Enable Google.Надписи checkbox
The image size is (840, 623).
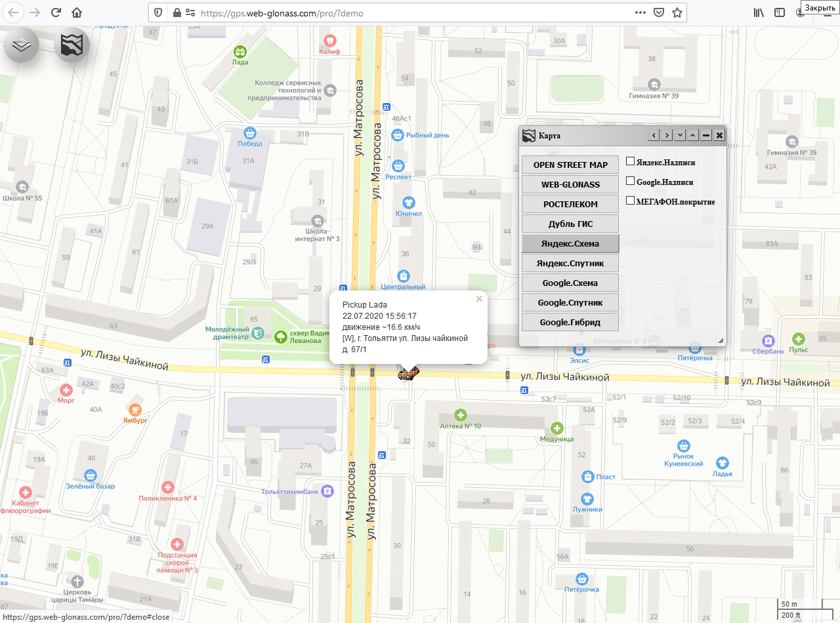(630, 180)
